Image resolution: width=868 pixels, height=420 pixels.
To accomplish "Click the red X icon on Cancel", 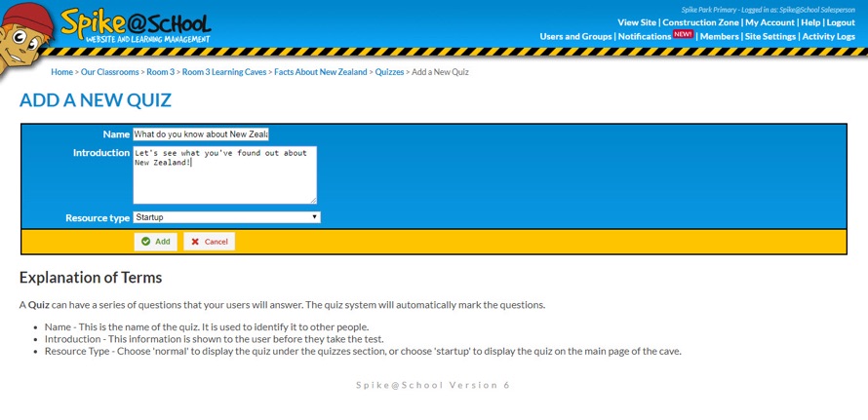I will click(195, 242).
